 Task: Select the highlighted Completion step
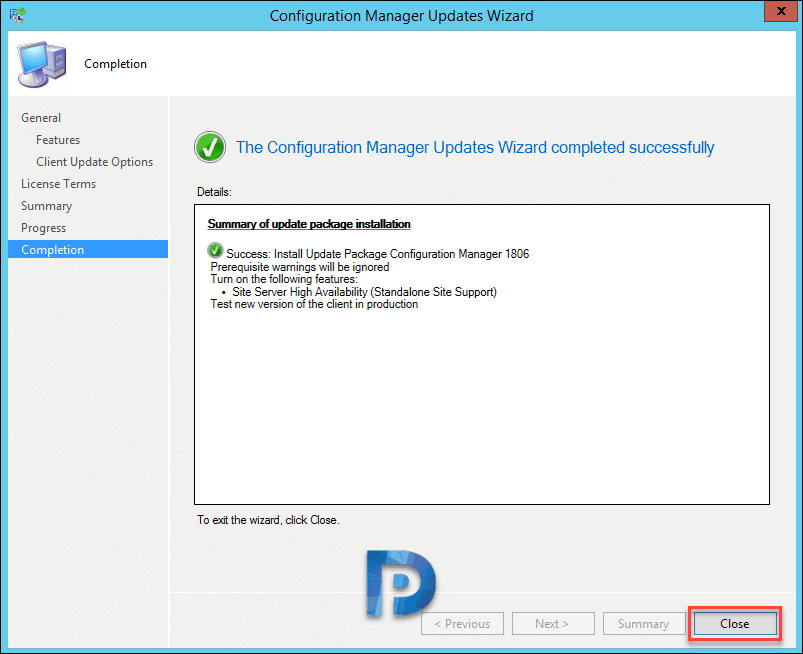click(88, 249)
